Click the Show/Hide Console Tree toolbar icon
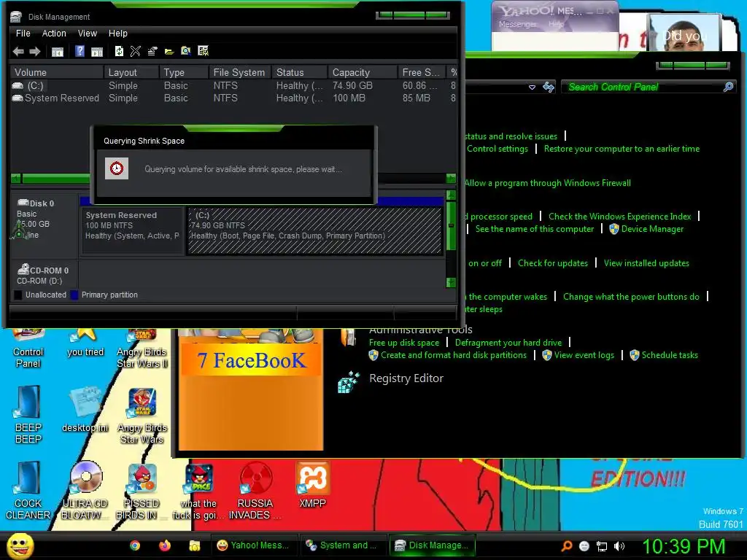747x560 pixels. click(x=57, y=52)
